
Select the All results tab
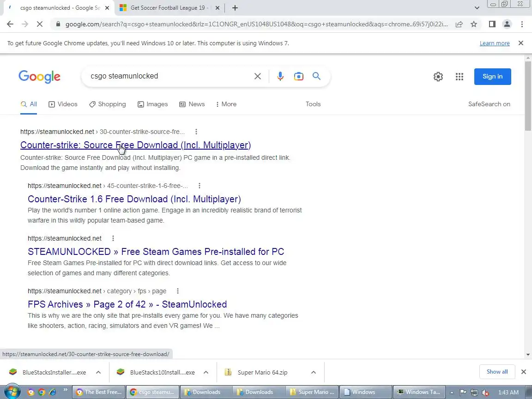(29, 104)
